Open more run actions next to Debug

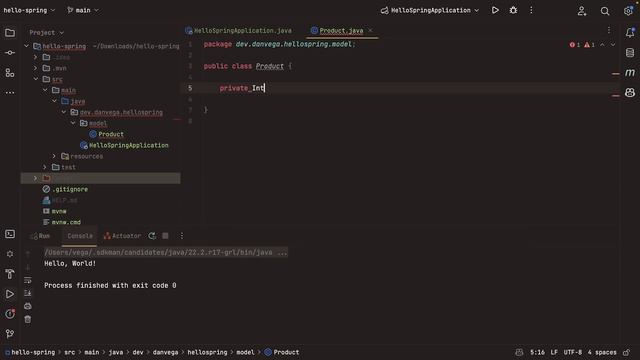point(531,10)
